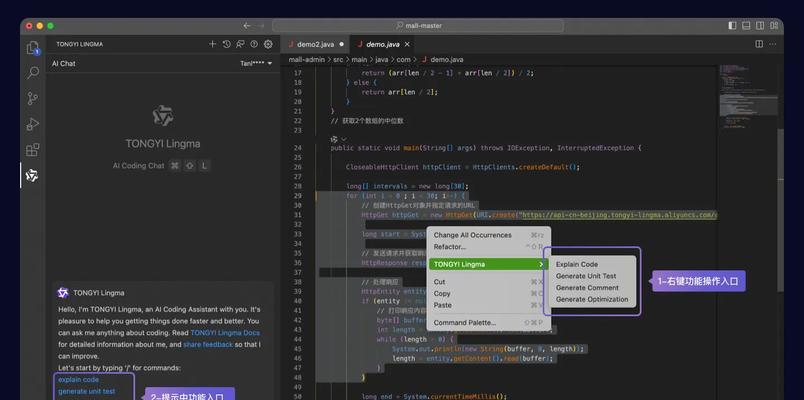
Task: Click the feedback person icon in Lingma header
Action: coord(240,44)
